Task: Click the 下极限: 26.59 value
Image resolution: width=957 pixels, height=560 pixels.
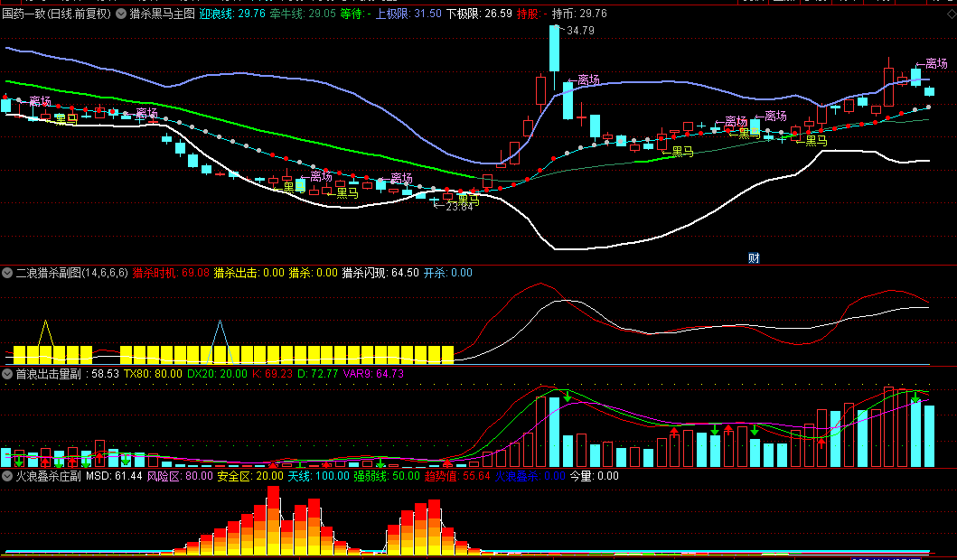Action: 479,14
